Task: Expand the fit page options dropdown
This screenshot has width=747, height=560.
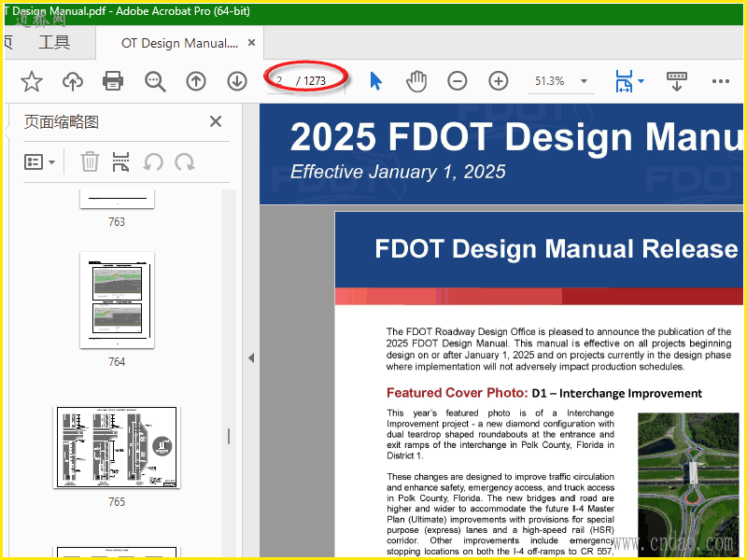Action: tap(641, 81)
